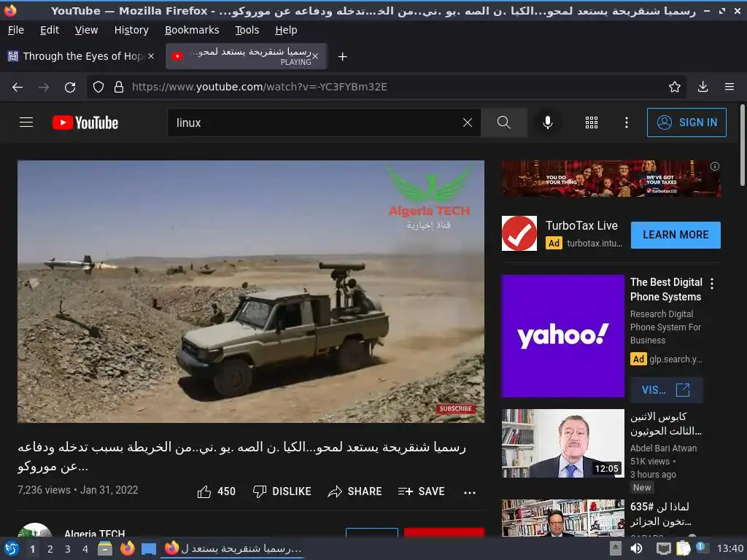Viewport: 747px width, 560px height.
Task: Open Firefox application menu
Action: tap(729, 87)
